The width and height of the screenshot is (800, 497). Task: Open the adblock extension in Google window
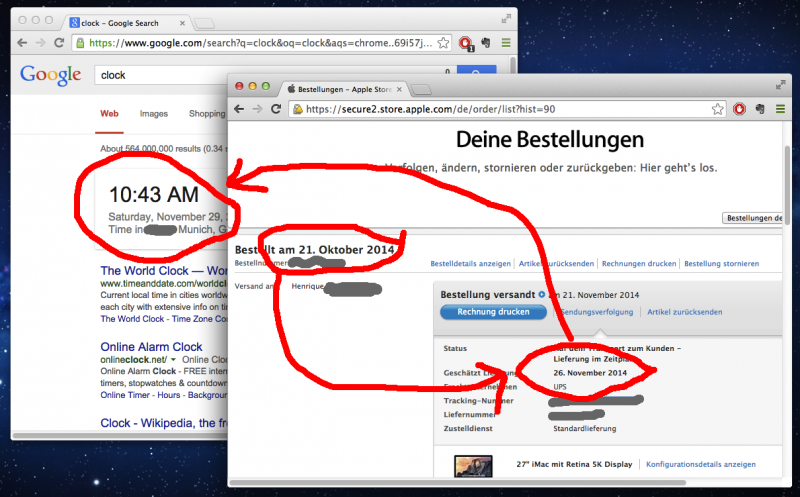465,43
